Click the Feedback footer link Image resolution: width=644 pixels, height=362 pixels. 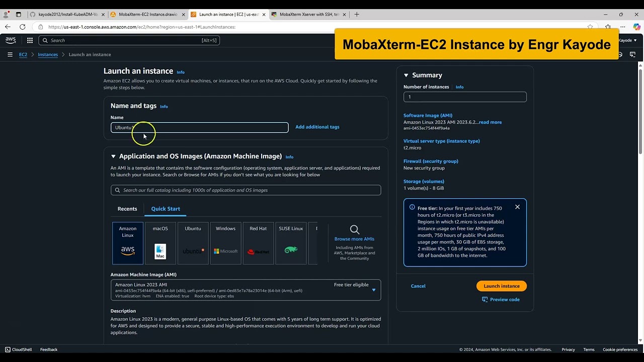[49, 349]
